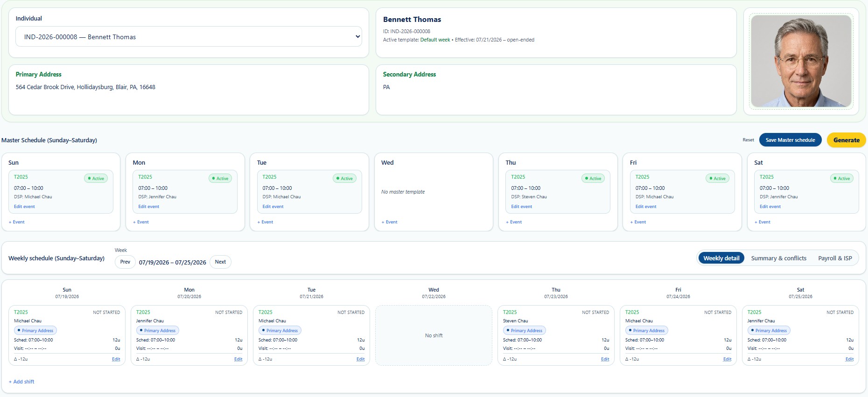Add event to Fri master schedule
Image resolution: width=868 pixels, height=397 pixels.
click(x=638, y=222)
